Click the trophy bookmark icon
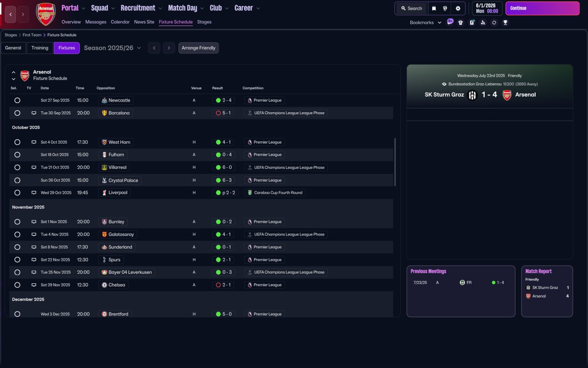This screenshot has height=368, width=588. 505,23
